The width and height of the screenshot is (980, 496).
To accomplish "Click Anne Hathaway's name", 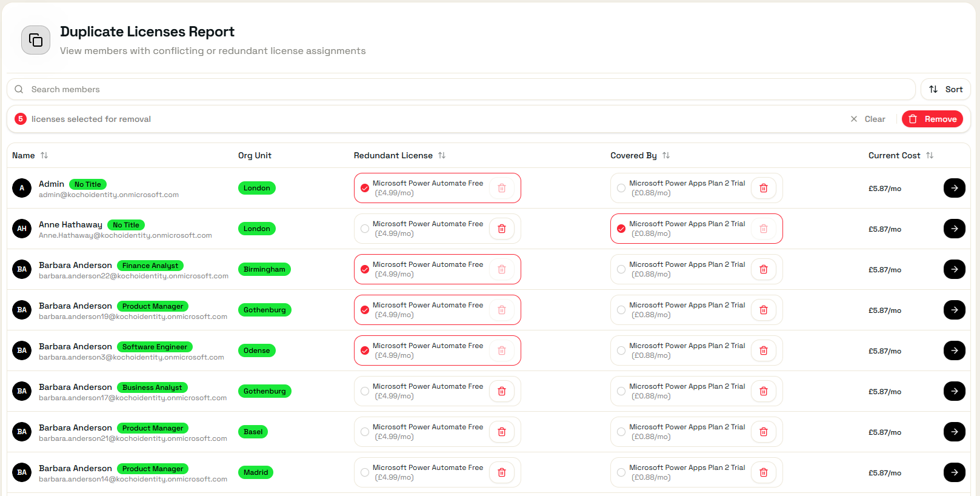I will click(70, 224).
